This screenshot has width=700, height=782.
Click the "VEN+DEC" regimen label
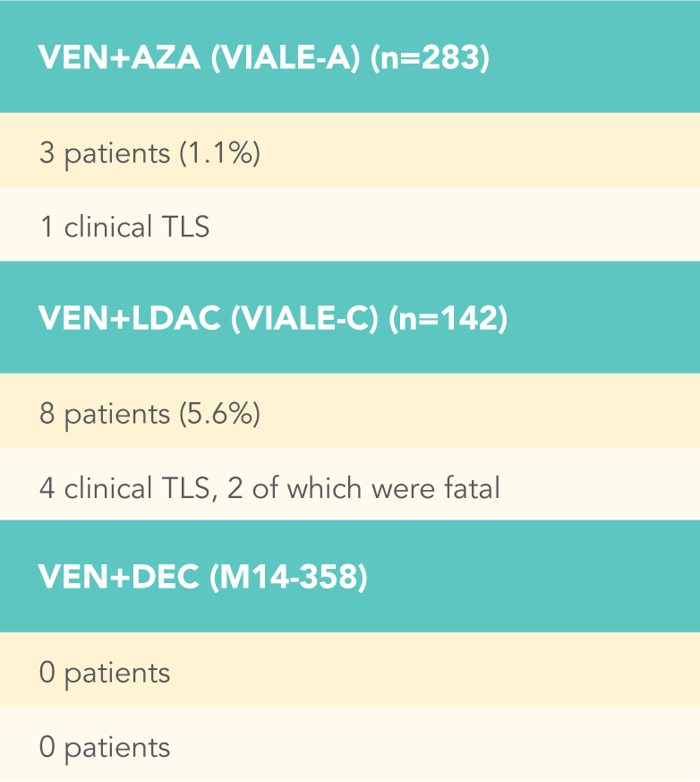point(119,578)
